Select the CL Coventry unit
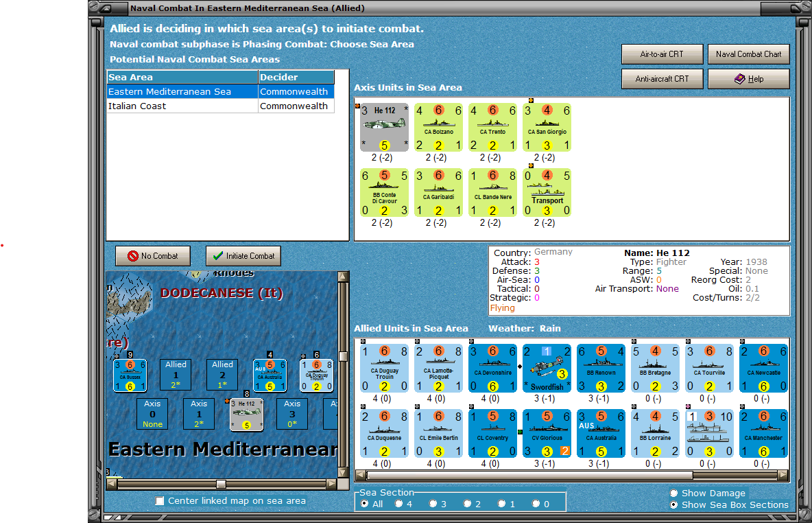Viewport: 812px width, 523px height. [492, 434]
